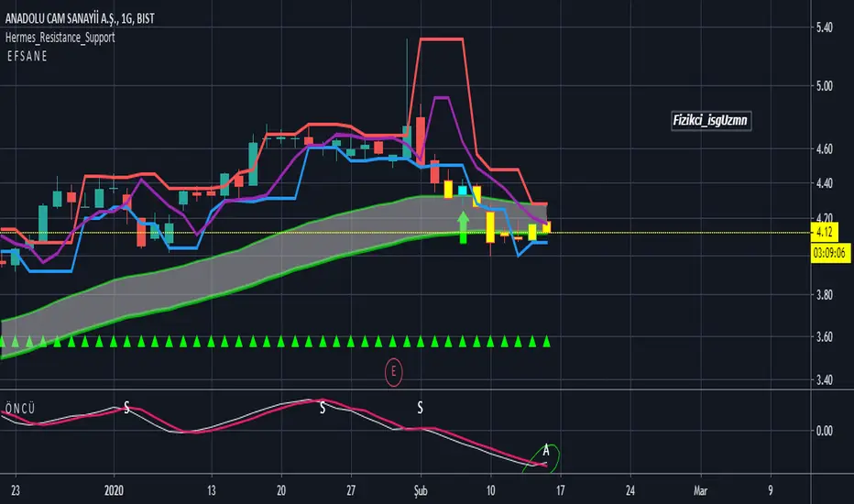Click the yellow 4.12 current price label
This screenshot has width=854, height=504.
click(824, 233)
